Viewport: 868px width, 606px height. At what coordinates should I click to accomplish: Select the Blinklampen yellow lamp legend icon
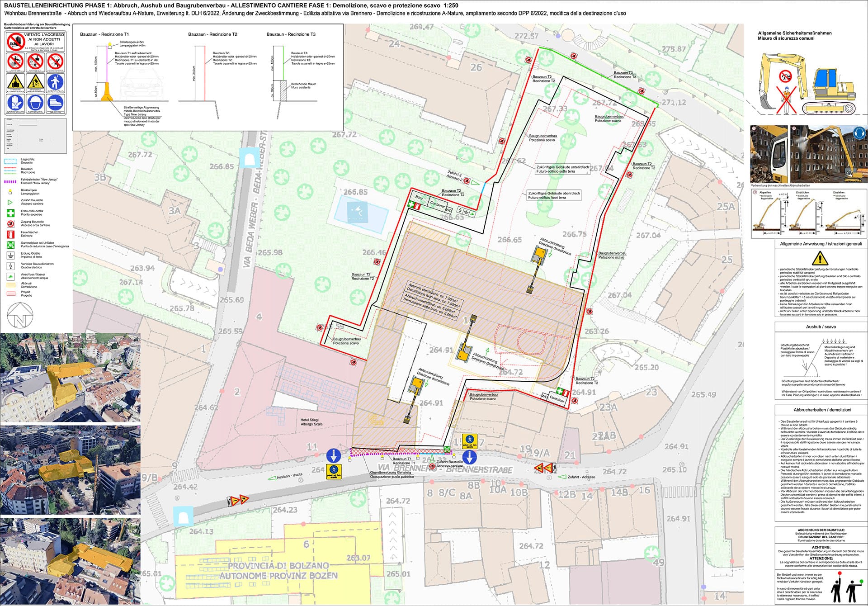pos(10,191)
